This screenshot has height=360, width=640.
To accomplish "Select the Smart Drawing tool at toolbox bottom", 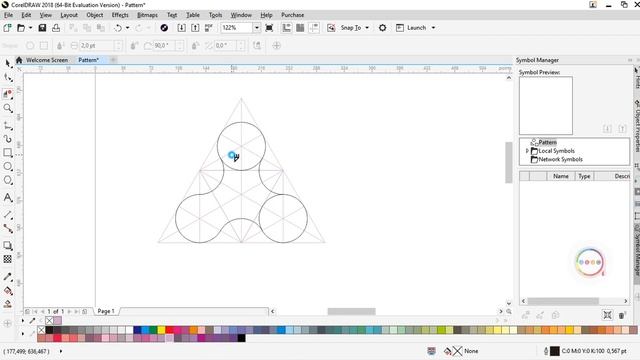I will 7,304.
